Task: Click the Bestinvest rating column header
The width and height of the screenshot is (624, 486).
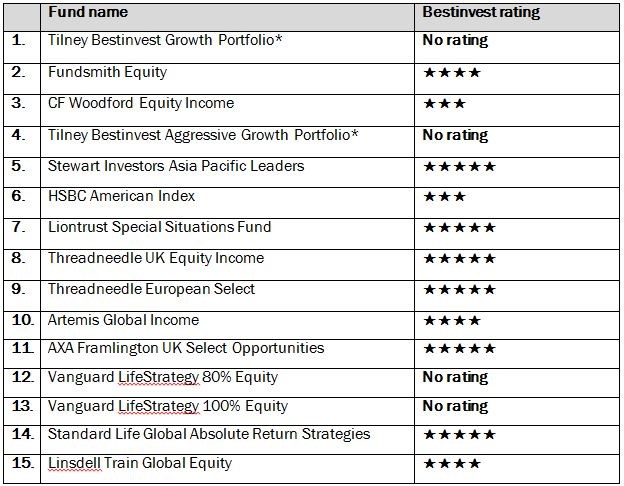Action: (x=481, y=12)
